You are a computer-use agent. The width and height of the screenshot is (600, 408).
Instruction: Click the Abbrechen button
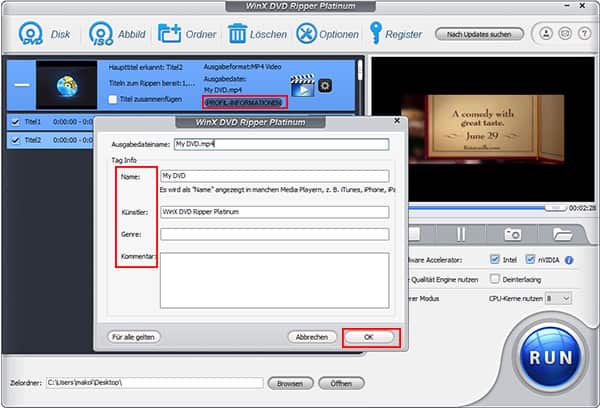point(312,337)
